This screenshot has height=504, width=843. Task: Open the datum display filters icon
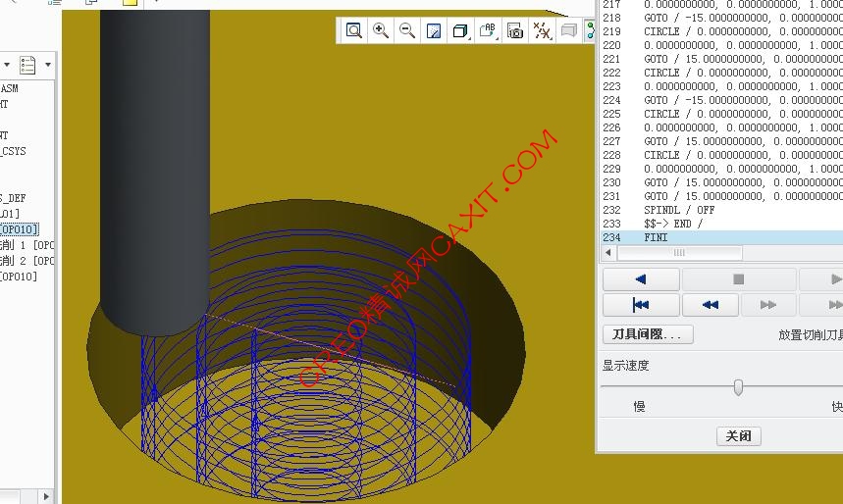pos(542,30)
